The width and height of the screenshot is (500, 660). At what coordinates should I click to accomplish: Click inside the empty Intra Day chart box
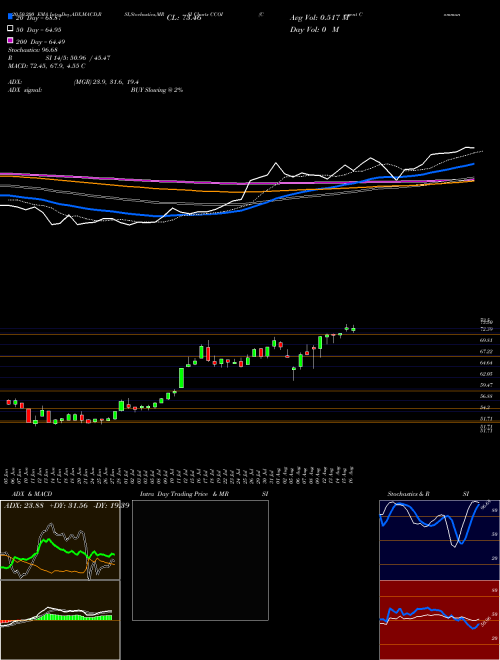coord(200,560)
